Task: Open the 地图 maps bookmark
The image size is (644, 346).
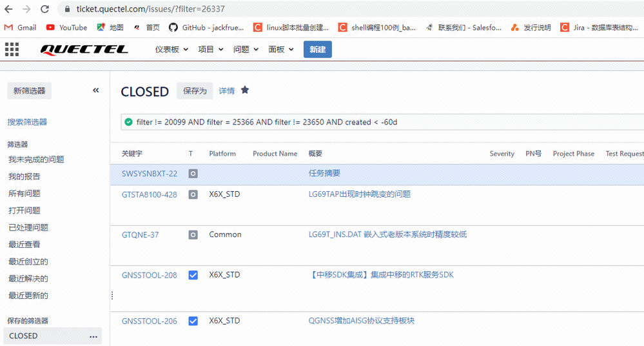Action: pyautogui.click(x=110, y=28)
